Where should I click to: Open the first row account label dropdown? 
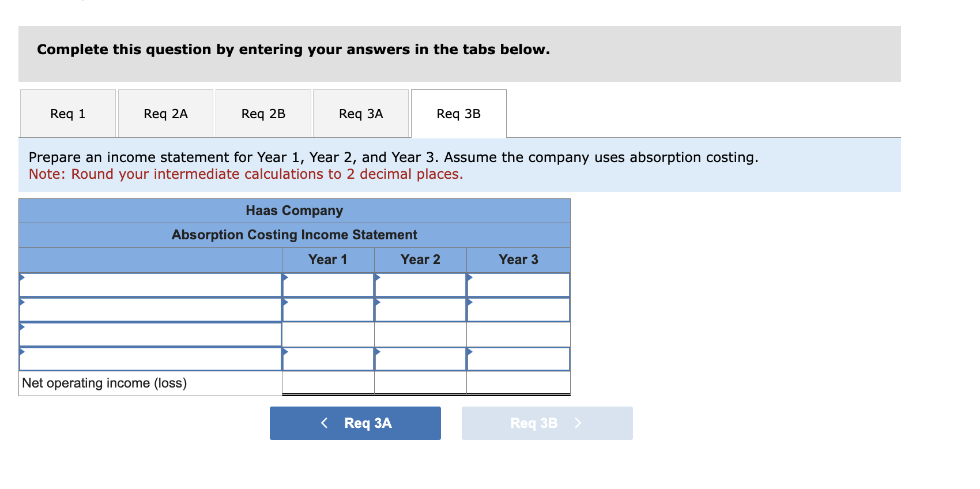coord(150,284)
